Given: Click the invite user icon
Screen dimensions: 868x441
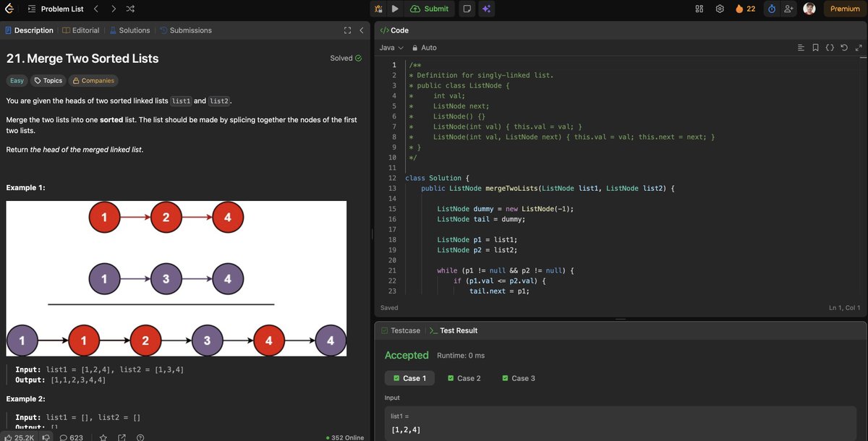Looking at the screenshot, I should tap(789, 9).
